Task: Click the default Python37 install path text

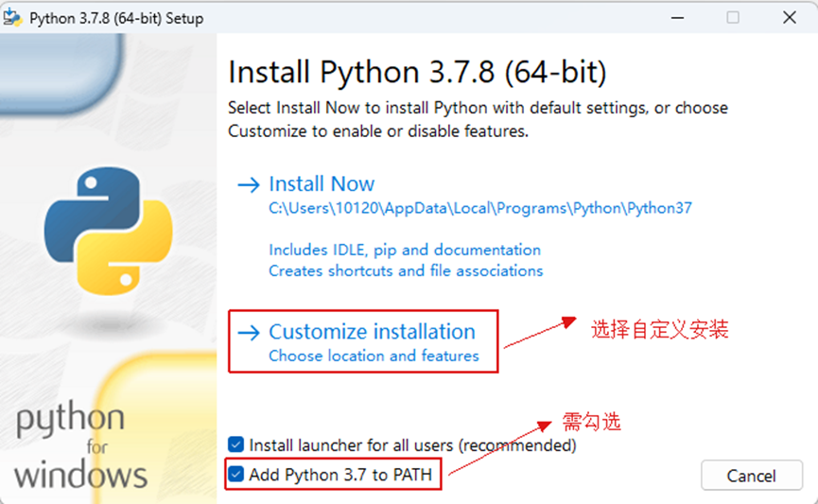Action: click(x=480, y=208)
